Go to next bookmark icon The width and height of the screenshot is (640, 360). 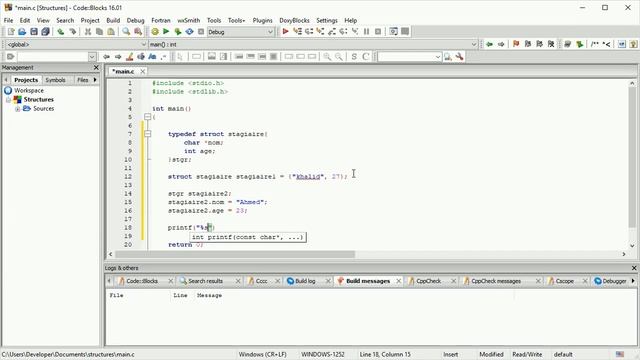539,44
